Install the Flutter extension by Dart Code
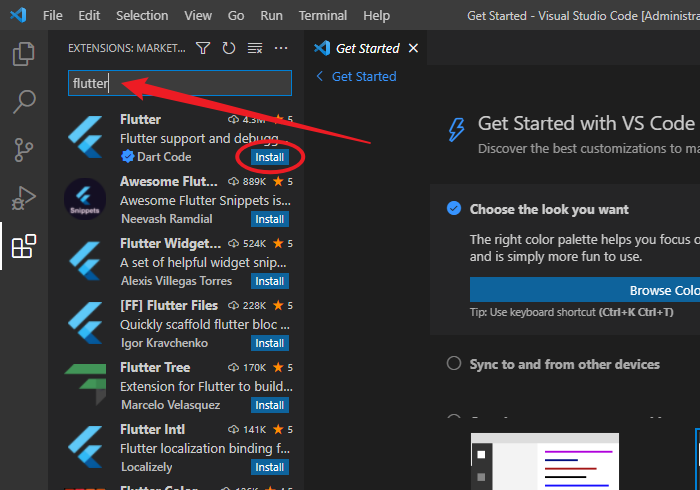The height and width of the screenshot is (490, 700). [270, 157]
